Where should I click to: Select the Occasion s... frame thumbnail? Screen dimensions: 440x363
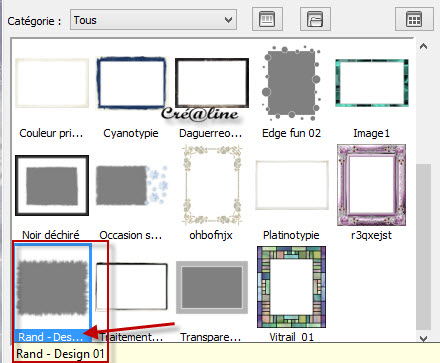[131, 185]
